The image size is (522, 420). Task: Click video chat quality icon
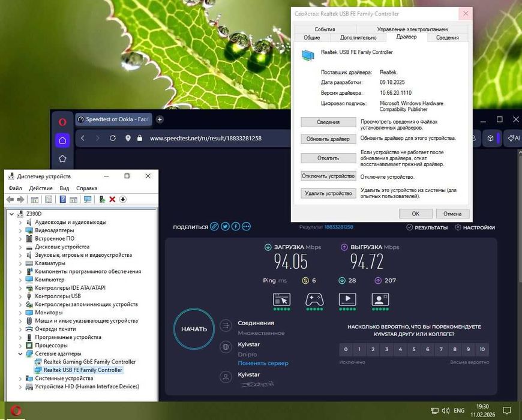pyautogui.click(x=380, y=299)
